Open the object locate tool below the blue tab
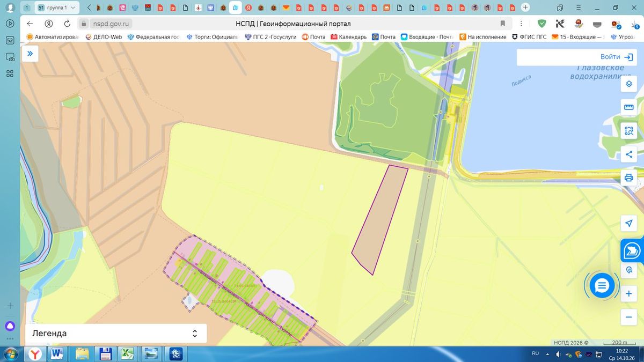 click(x=629, y=270)
